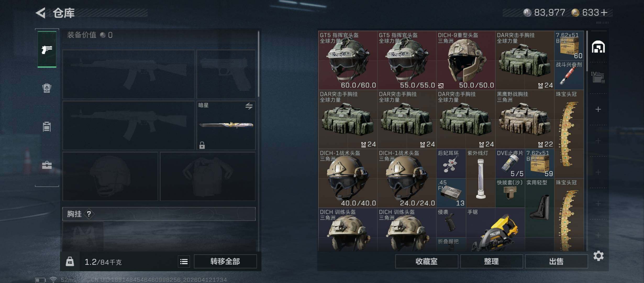Tap the lock icon under the 暗星 knife
The width and height of the screenshot is (644, 283).
[202, 145]
